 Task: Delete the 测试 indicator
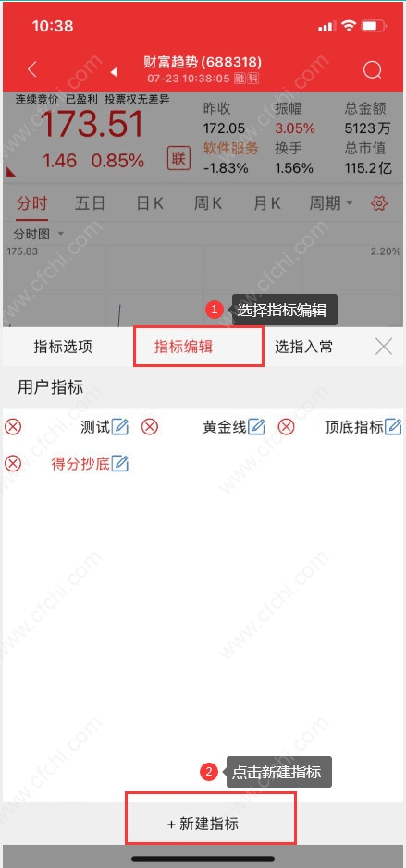coord(13,427)
